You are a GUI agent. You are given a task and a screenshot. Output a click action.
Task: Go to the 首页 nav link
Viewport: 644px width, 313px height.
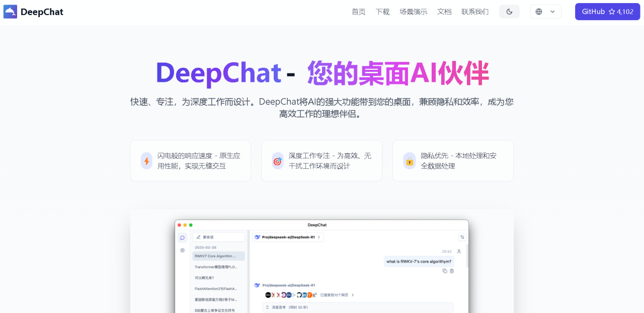pyautogui.click(x=359, y=12)
